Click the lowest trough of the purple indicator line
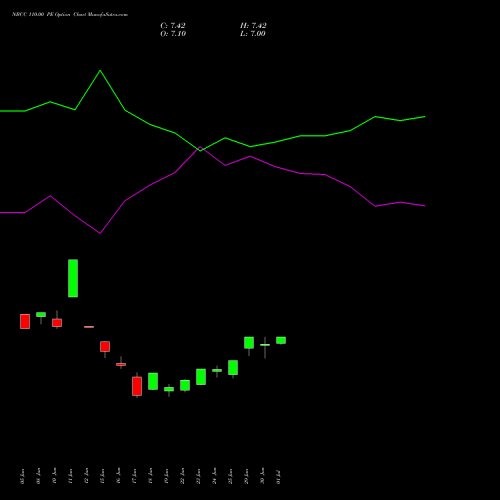 tap(100, 233)
